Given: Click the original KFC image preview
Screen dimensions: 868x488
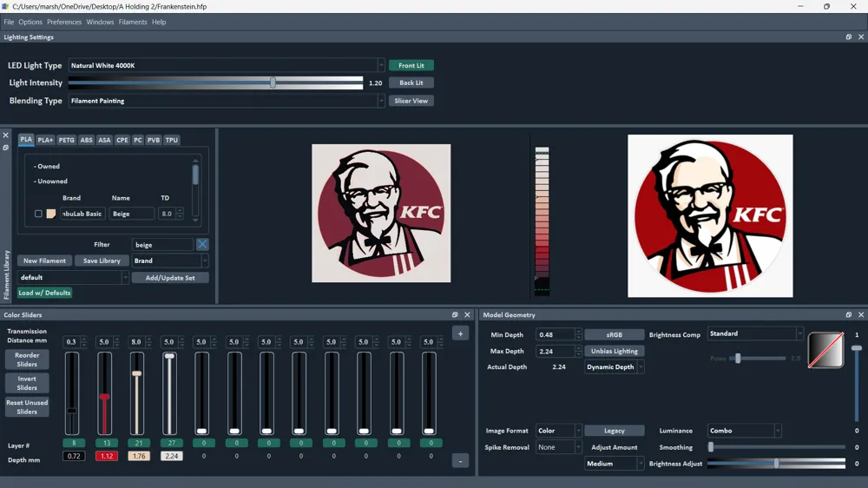Looking at the screenshot, I should pyautogui.click(x=710, y=216).
